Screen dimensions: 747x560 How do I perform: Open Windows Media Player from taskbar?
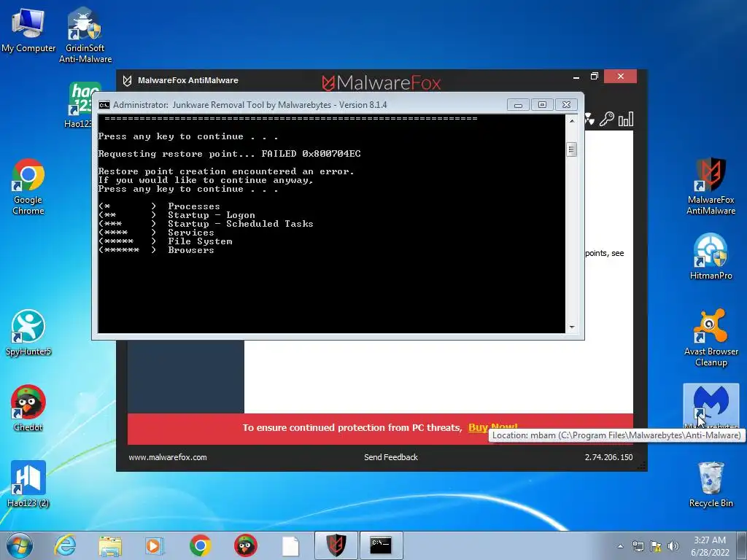(155, 545)
